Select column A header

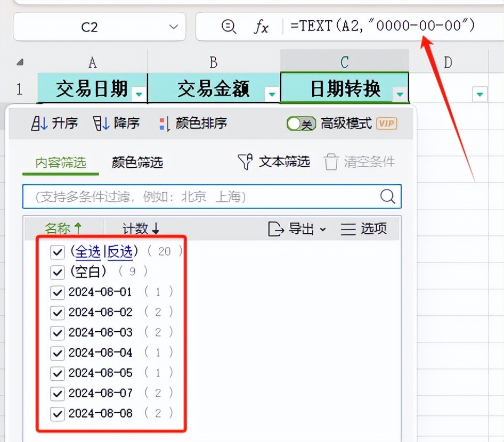click(x=93, y=62)
